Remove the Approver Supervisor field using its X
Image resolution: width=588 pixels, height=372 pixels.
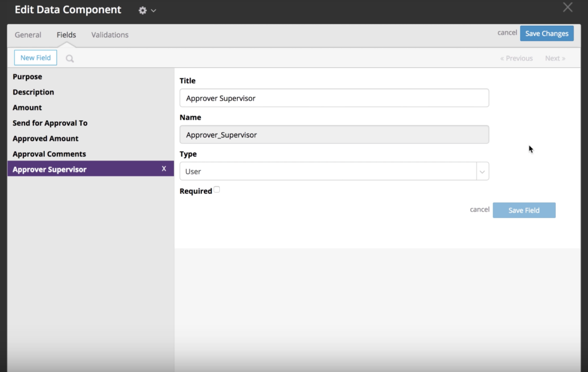click(x=164, y=168)
